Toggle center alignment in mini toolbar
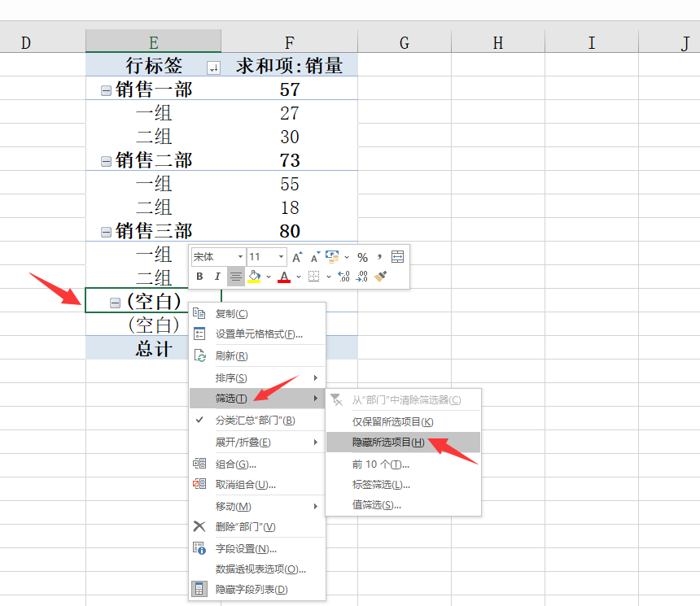The height and width of the screenshot is (606, 700). (236, 277)
